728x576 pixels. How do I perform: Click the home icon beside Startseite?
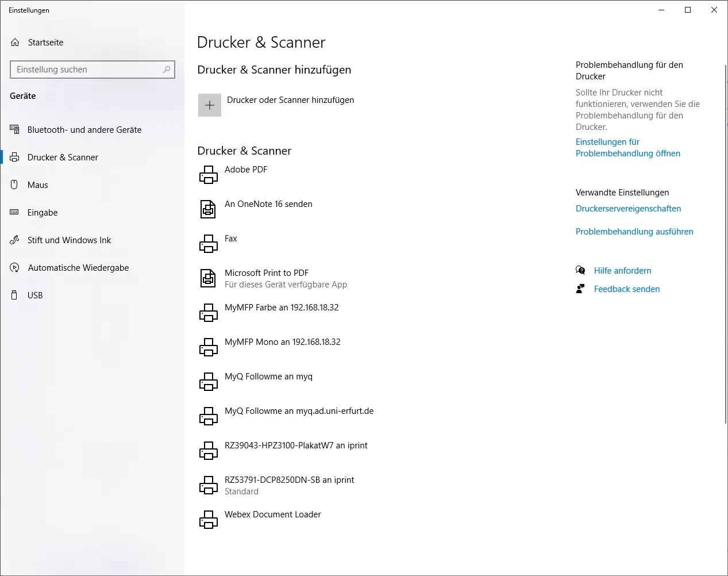tap(16, 43)
